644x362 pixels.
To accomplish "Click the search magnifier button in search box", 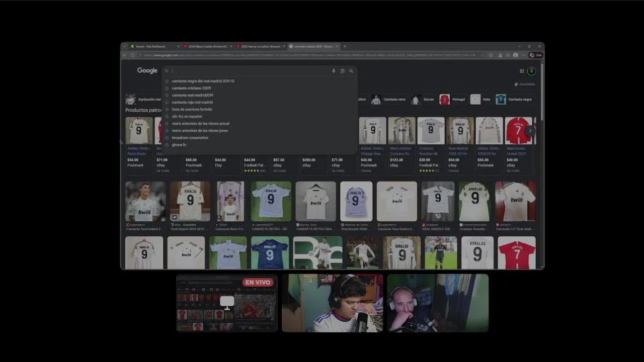I will (351, 71).
